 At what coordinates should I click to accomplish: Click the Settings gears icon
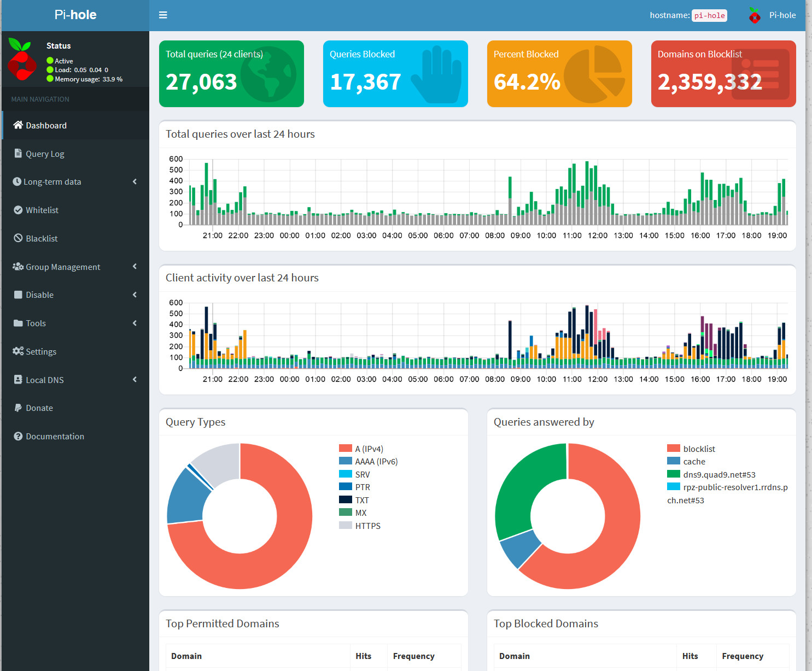click(18, 351)
